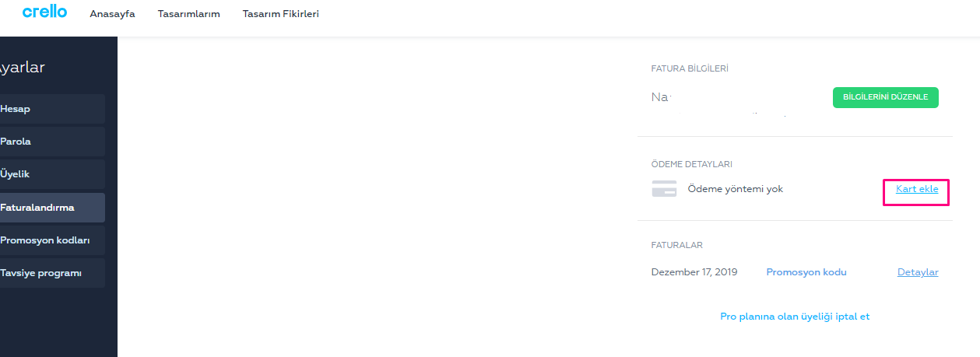Click Pro planına olan üyeliği iptal et
This screenshot has height=357, width=980.
click(795, 317)
